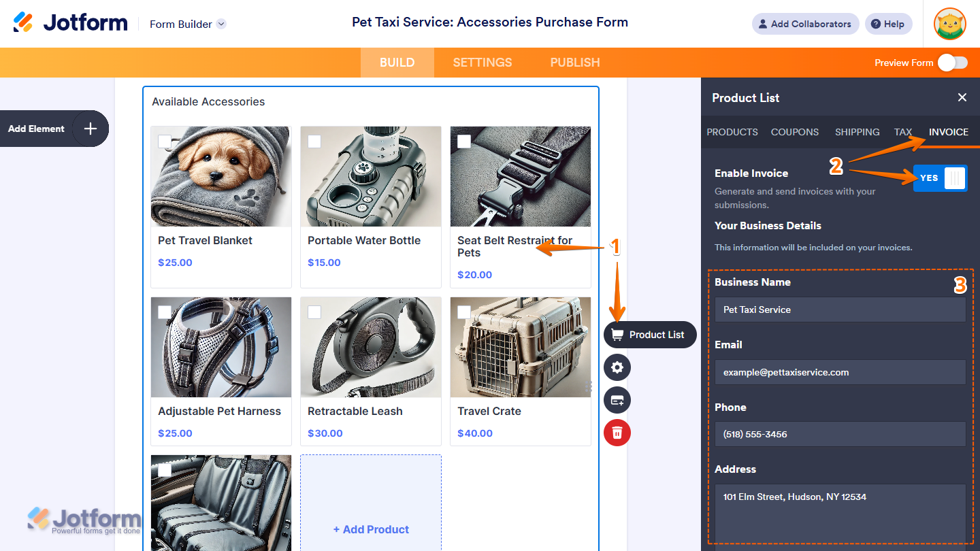Click the Jotform logo icon
980x551 pixels.
(23, 22)
